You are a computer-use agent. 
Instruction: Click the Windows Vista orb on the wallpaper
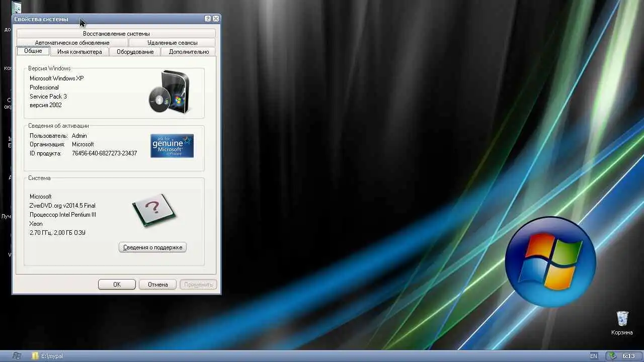coord(550,261)
